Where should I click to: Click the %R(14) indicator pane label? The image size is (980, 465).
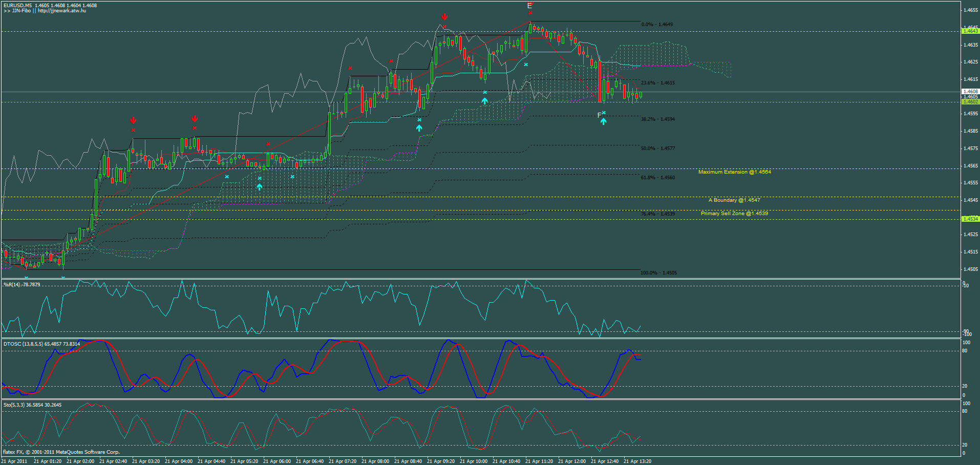(x=20, y=284)
